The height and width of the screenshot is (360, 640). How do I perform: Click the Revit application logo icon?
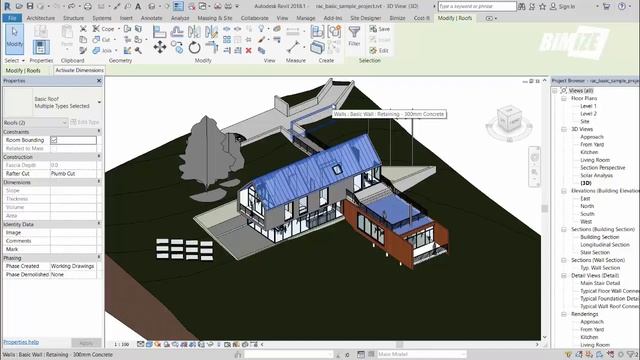(x=7, y=6)
